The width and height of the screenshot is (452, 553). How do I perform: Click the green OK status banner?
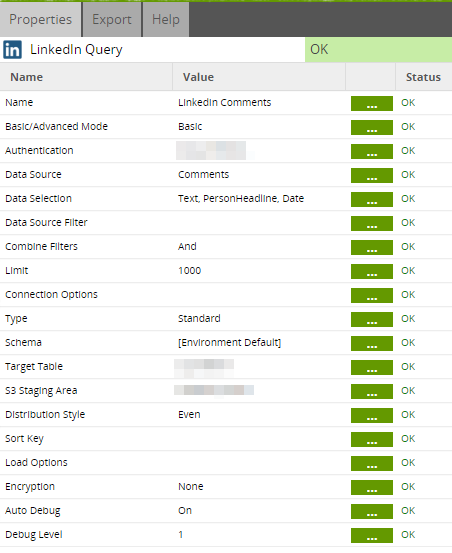click(378, 49)
